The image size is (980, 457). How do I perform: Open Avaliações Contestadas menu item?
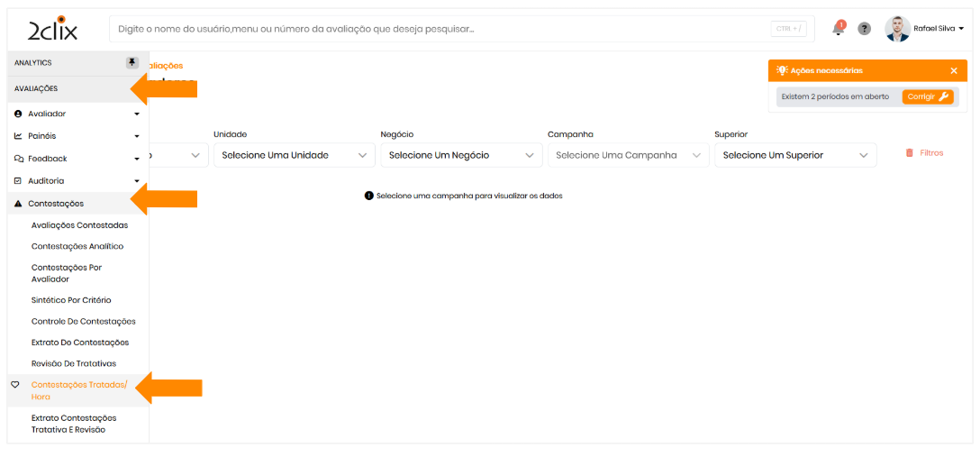point(79,225)
